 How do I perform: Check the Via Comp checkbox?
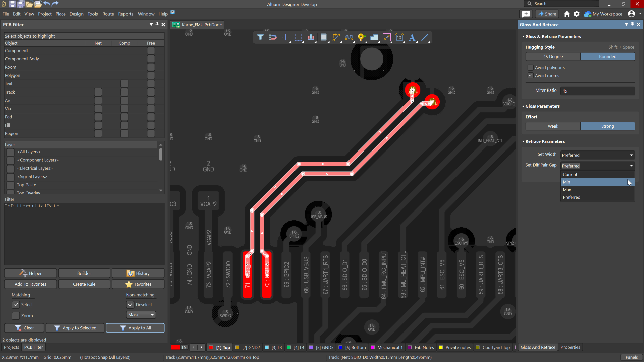[x=124, y=109]
